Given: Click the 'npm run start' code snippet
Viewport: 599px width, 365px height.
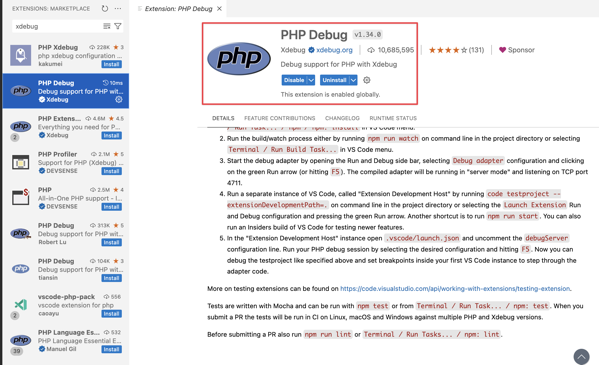Looking at the screenshot, I should 513,216.
